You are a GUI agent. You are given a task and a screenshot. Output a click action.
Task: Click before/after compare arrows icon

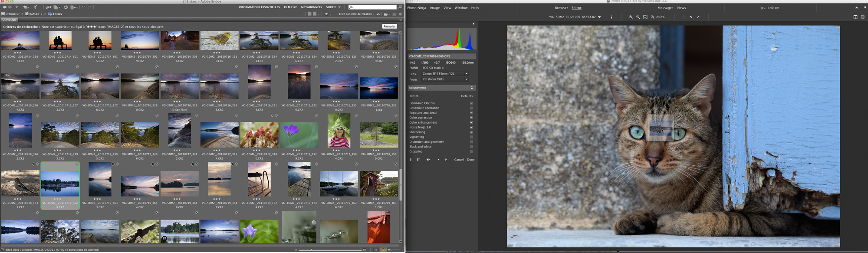click(x=428, y=160)
